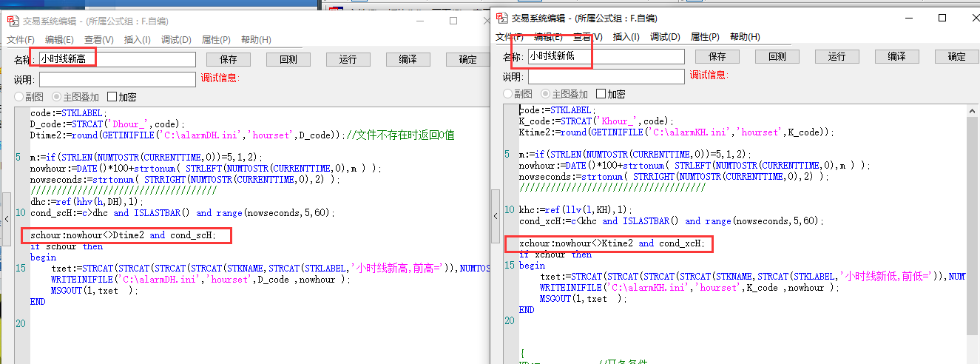Click the app icon in the left window title bar
980x364 pixels.
(13, 21)
